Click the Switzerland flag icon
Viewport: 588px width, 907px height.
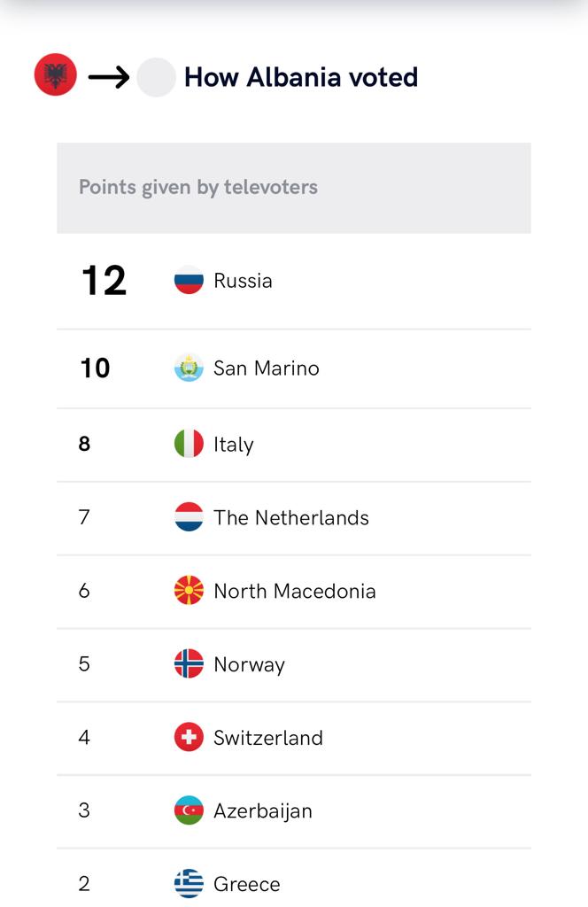189,737
